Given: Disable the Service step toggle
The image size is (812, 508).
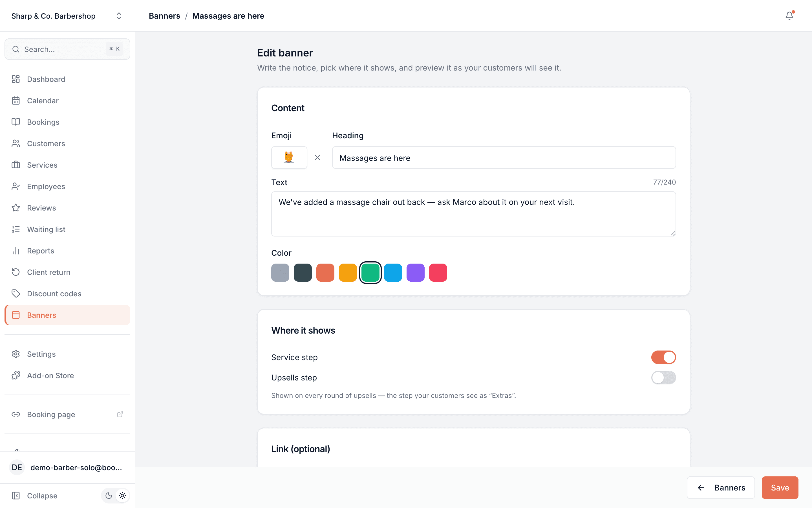Looking at the screenshot, I should pos(663,357).
